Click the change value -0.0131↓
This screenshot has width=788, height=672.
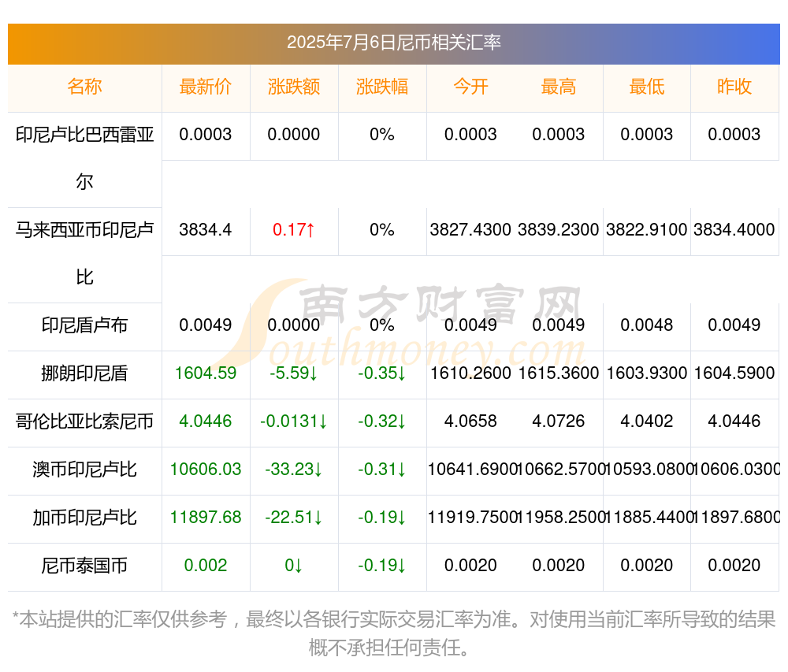pos(293,421)
